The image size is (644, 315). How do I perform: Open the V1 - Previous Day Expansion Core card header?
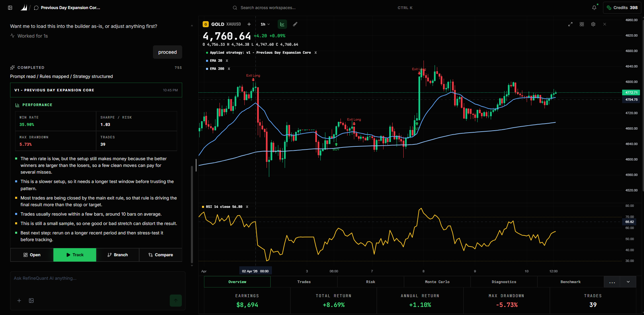[x=96, y=90]
